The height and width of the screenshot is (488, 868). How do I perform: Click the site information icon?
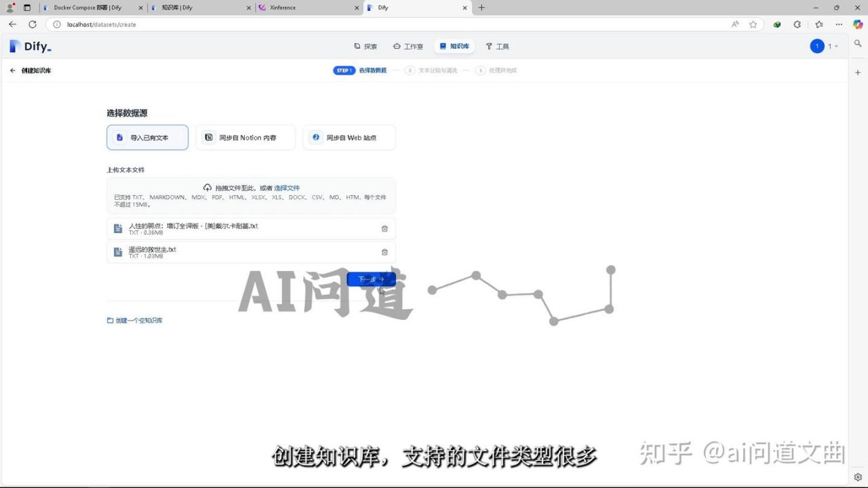coord(57,24)
